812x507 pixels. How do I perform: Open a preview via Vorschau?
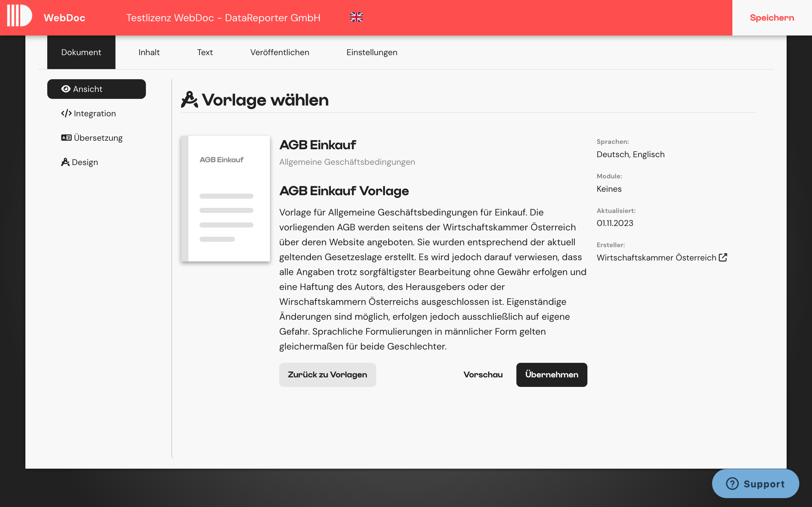point(483,375)
